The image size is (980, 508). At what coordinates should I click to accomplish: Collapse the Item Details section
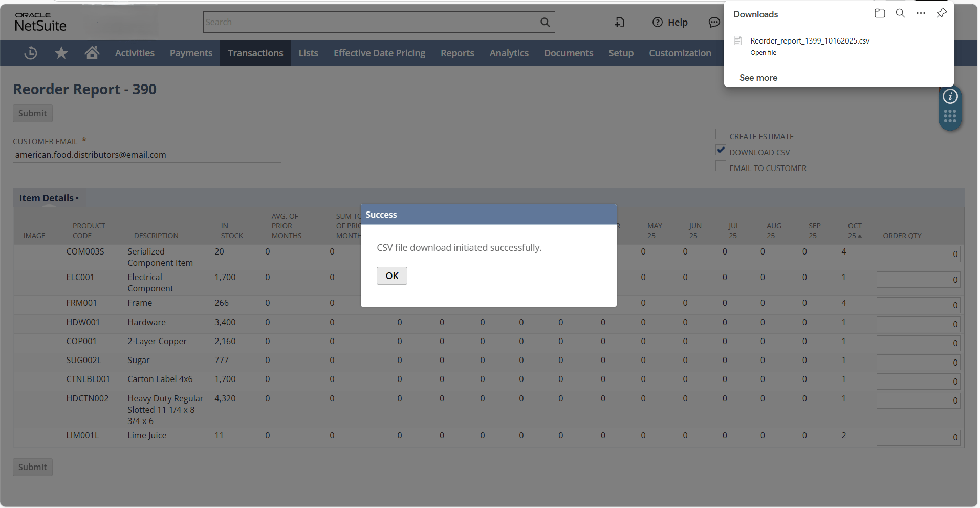coord(47,198)
